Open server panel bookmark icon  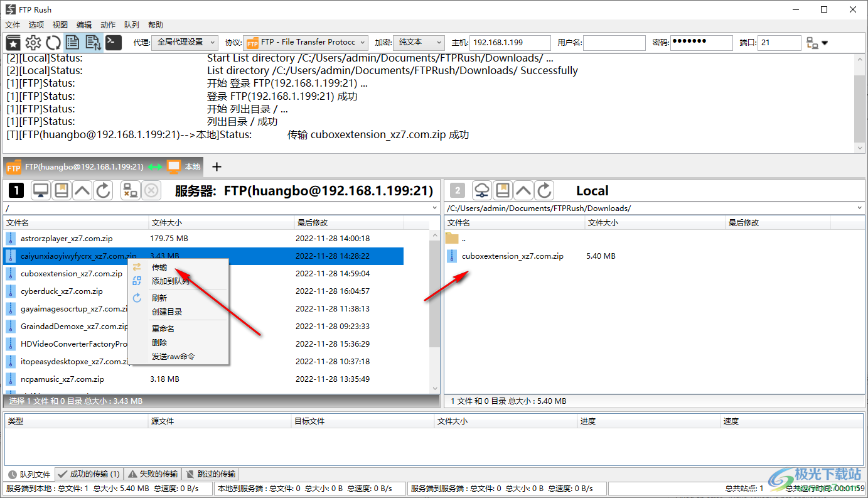(62, 190)
